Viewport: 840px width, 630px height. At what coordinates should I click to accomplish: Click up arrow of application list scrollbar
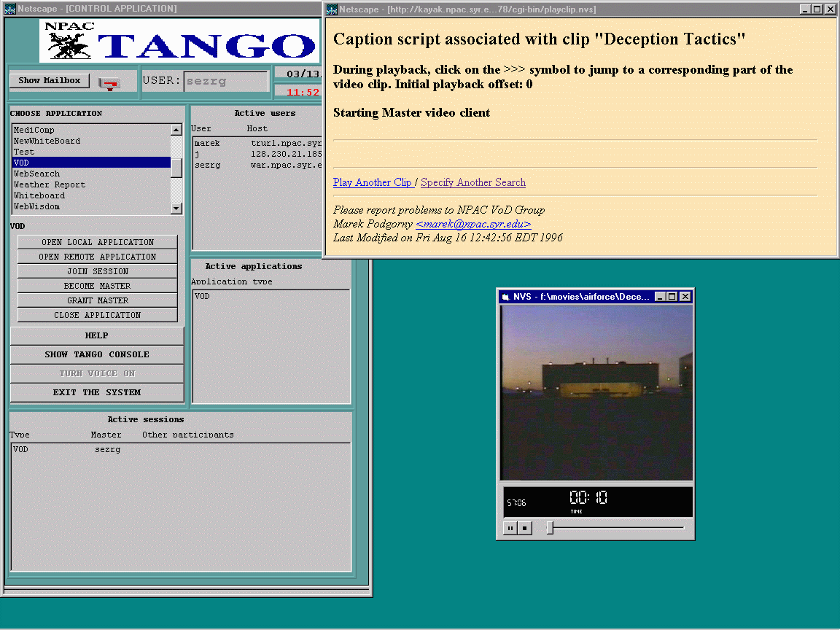coord(176,130)
